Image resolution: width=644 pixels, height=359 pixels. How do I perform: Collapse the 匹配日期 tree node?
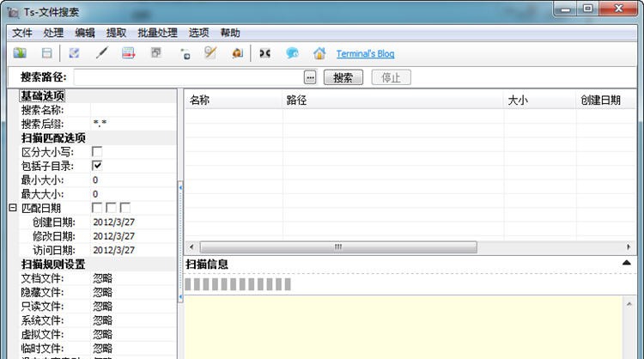pos(13,208)
